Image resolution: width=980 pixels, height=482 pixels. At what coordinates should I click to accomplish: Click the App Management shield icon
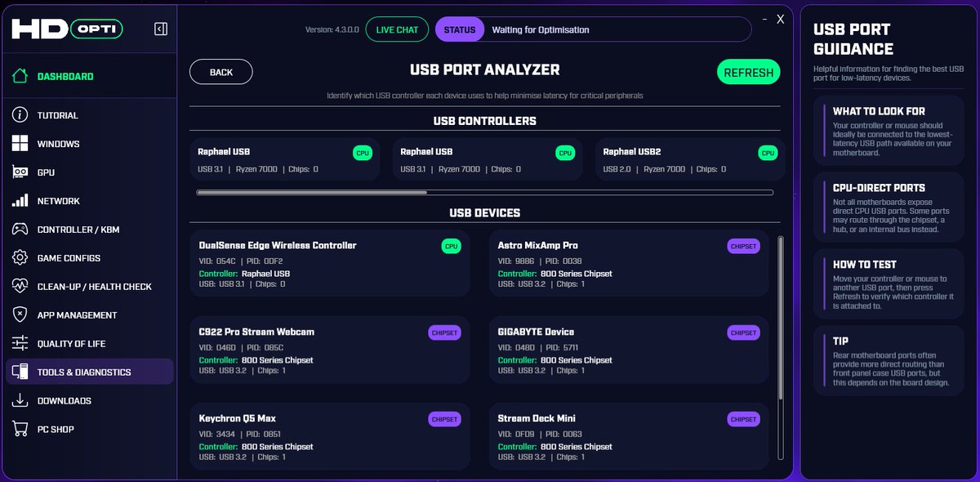(20, 315)
